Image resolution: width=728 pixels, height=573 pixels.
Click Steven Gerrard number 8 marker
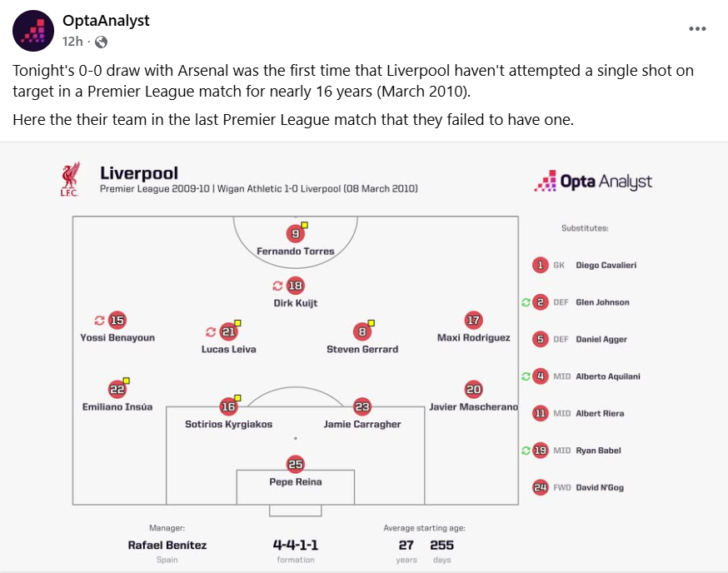pos(362,332)
